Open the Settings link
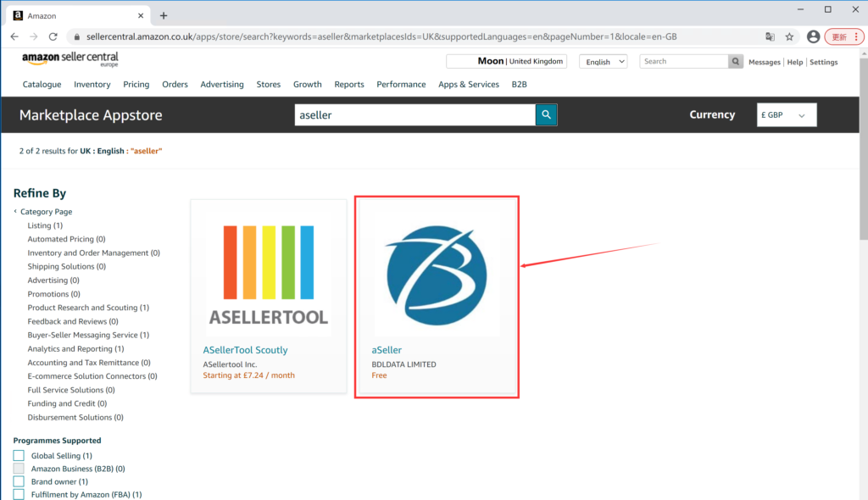 [824, 62]
